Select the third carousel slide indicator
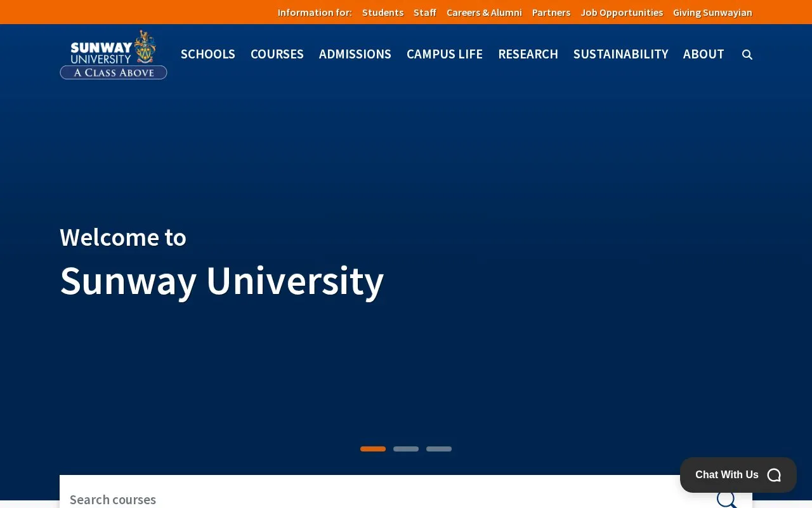 (x=439, y=449)
